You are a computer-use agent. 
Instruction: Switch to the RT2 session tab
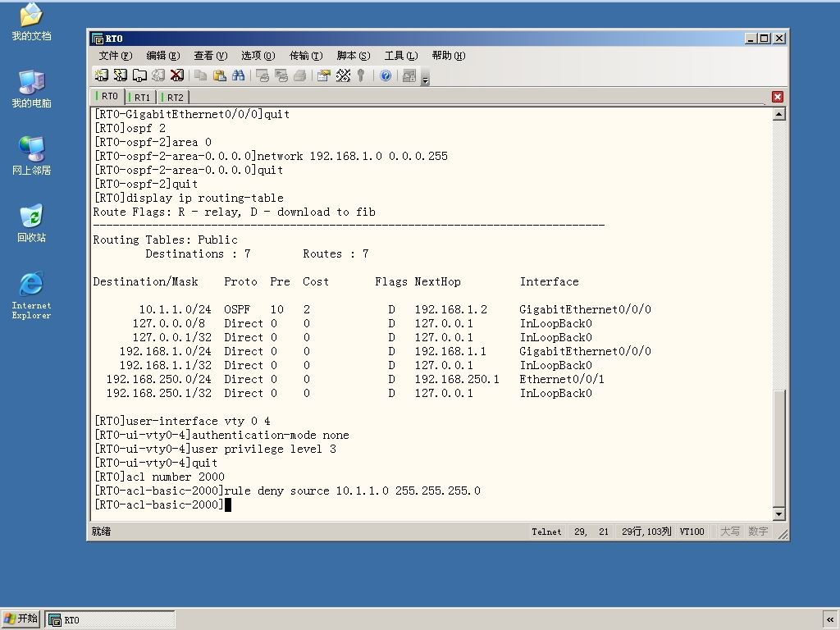tap(174, 98)
